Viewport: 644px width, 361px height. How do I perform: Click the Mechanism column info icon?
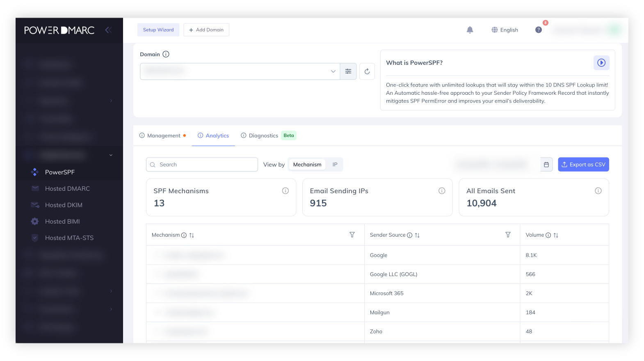pyautogui.click(x=184, y=235)
